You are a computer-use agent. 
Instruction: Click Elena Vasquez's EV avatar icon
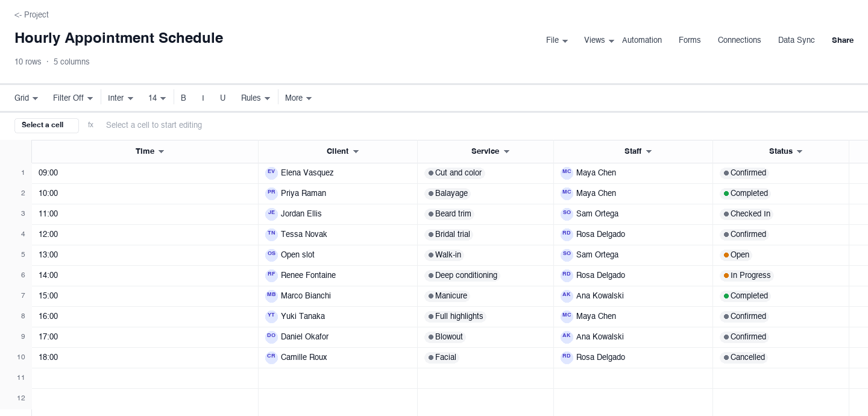[271, 173]
